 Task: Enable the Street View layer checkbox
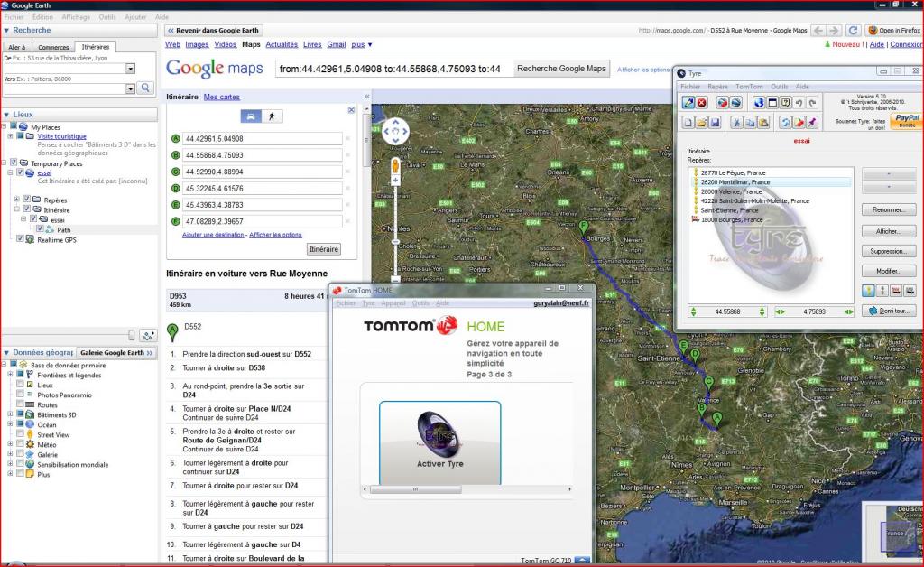tap(20, 433)
